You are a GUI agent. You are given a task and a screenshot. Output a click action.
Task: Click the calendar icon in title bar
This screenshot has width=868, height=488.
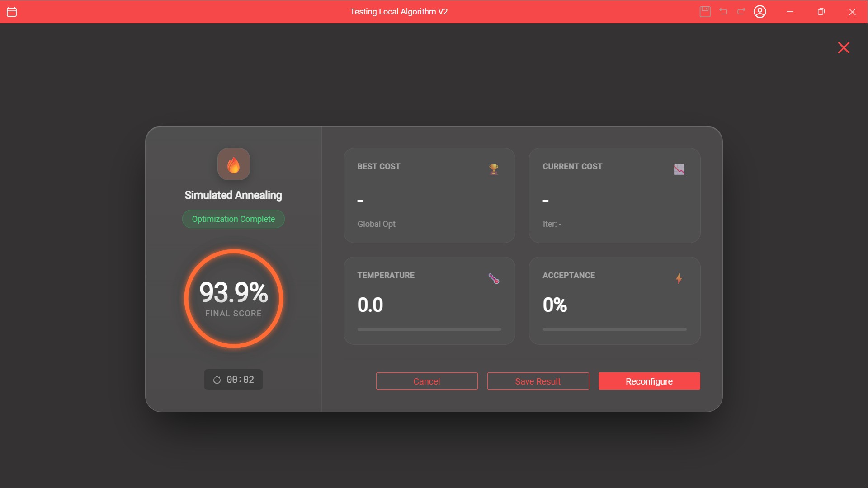tap(12, 12)
